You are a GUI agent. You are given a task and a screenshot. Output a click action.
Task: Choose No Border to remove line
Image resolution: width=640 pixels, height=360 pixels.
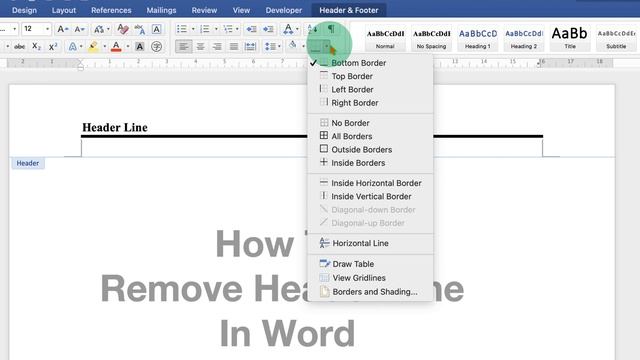pos(370,123)
